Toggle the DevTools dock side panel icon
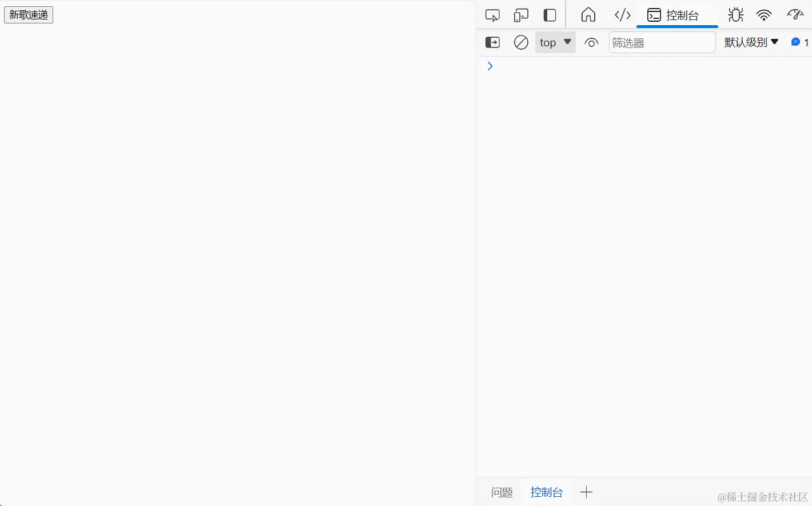Screen dimensions: 812x506 (x=550, y=15)
